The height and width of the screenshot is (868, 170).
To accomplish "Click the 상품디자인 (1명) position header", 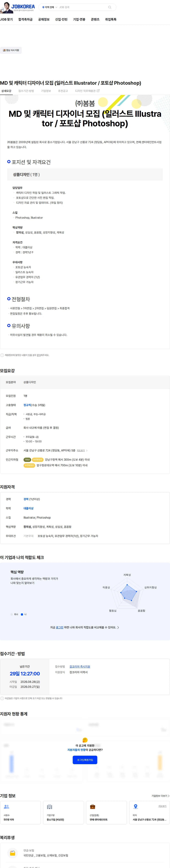I will 85,175.
